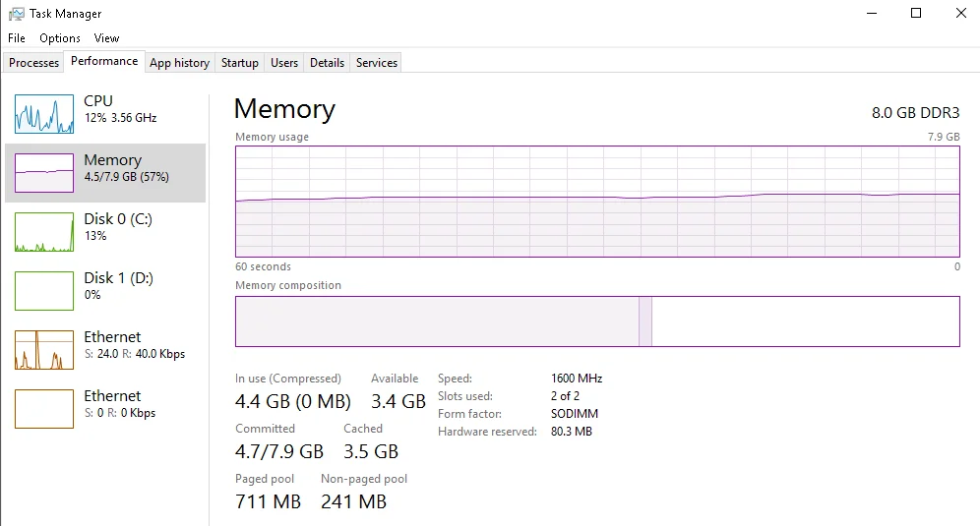980x526 pixels.
Task: Switch to the Users tab
Action: 284,63
